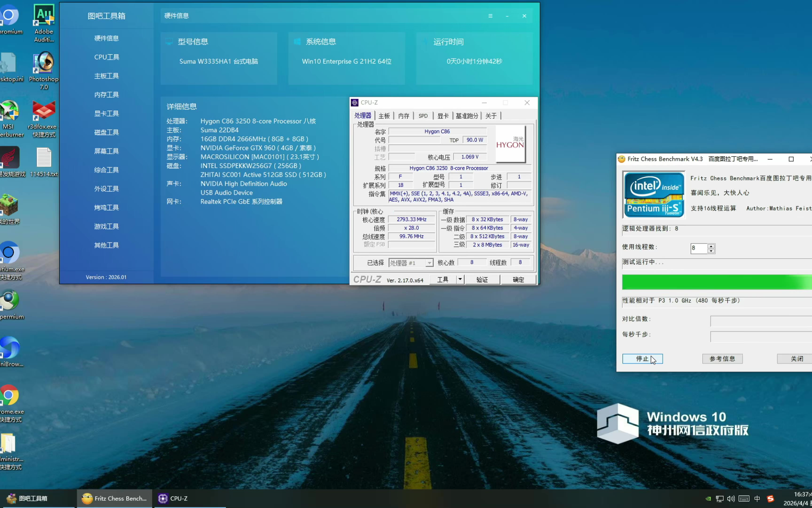Expand the 工具 dropdown arrow in CPU-Z
Image resolution: width=812 pixels, height=508 pixels.
coord(460,280)
